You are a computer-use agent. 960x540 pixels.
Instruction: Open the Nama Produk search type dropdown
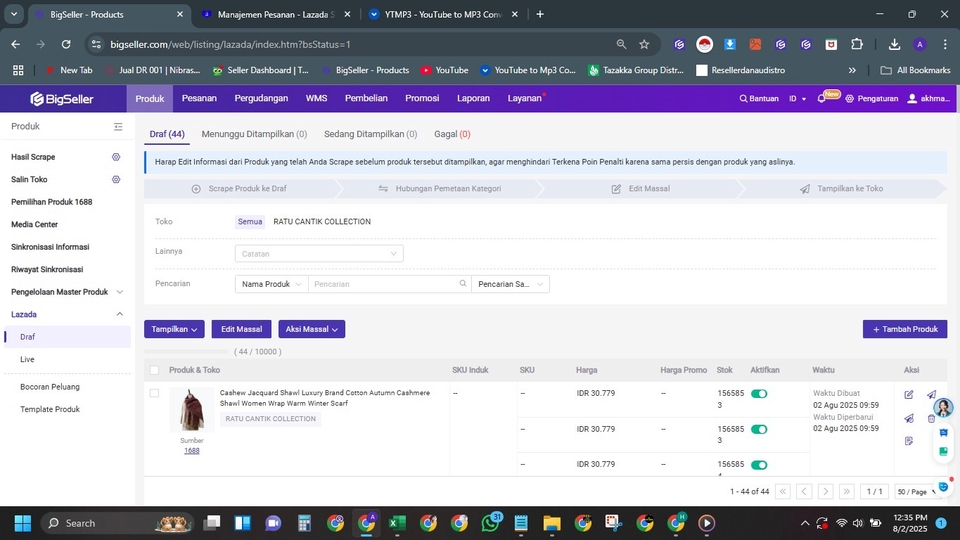coord(271,284)
